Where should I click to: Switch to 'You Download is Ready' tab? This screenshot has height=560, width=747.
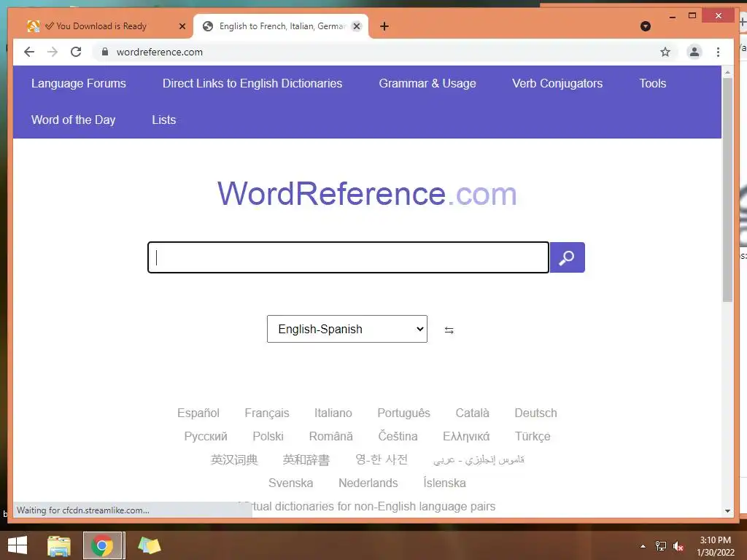click(101, 26)
